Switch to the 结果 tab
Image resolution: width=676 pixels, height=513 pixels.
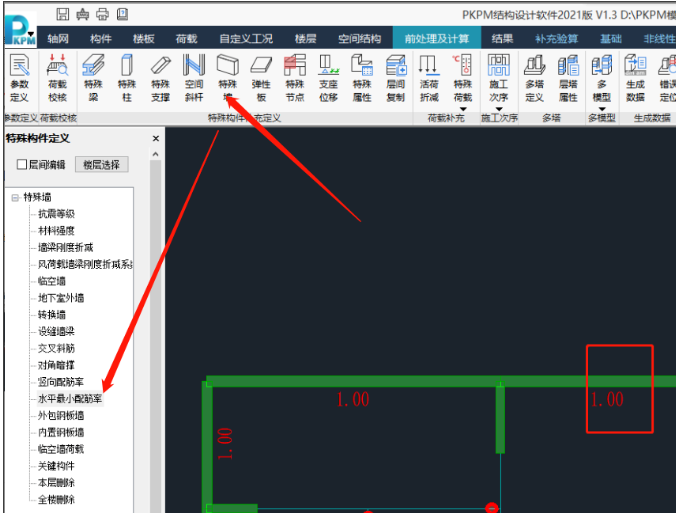click(503, 39)
